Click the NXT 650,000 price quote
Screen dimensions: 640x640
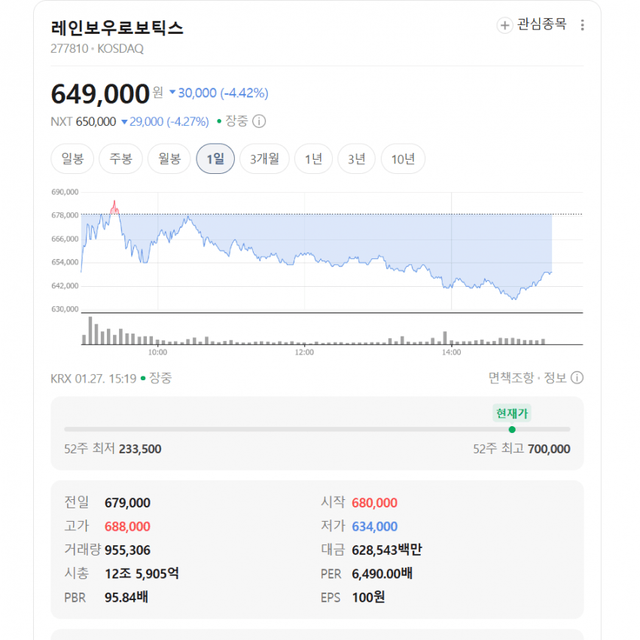(83, 121)
